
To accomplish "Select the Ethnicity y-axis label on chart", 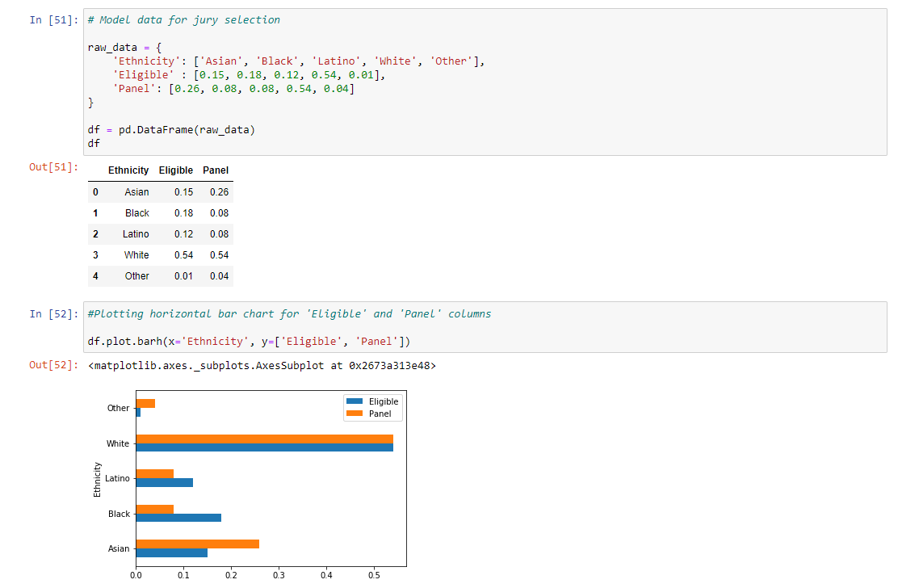I will [97, 477].
